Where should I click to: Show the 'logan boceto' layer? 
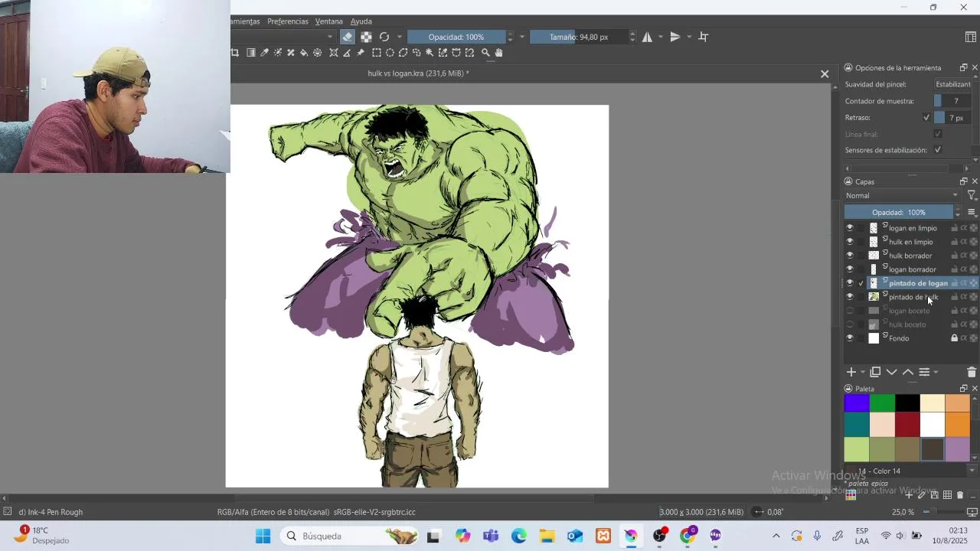coord(850,311)
